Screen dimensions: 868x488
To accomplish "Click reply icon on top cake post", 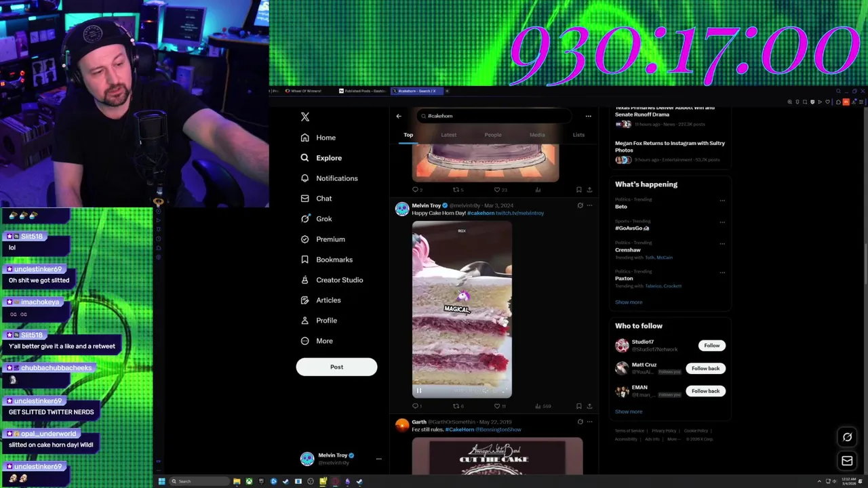I will (x=416, y=190).
